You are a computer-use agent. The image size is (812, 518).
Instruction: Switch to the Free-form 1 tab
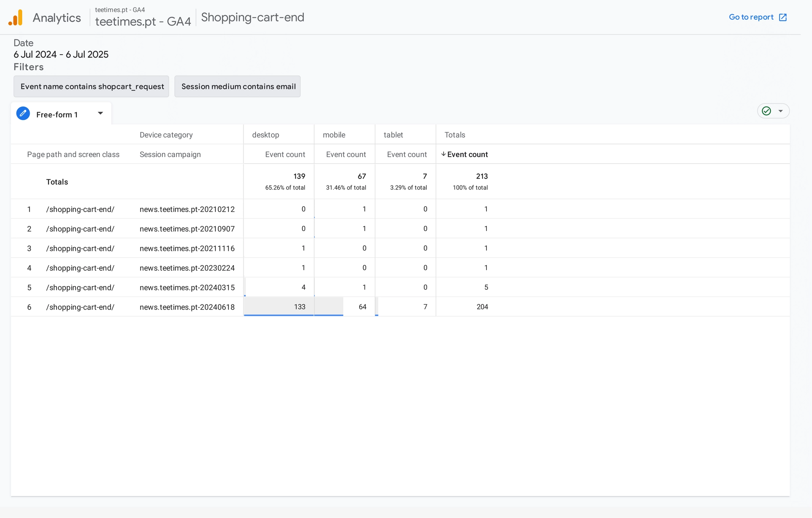[57, 114]
